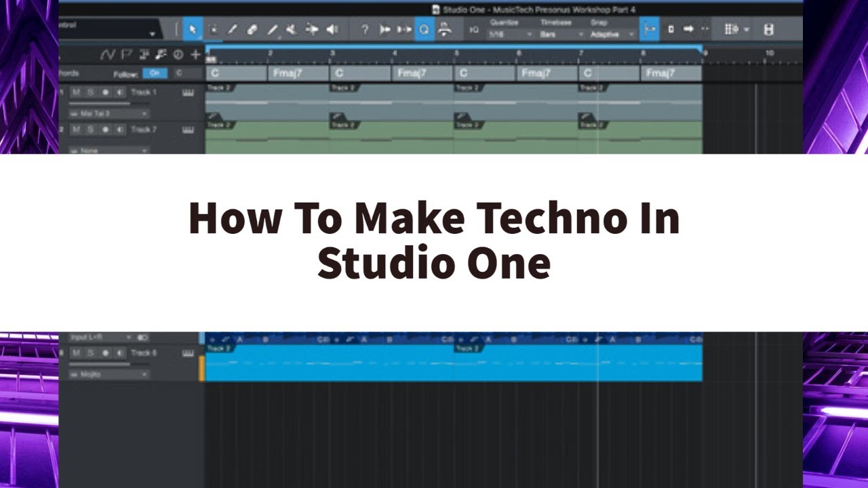The image size is (868, 488).
Task: Open Track 1 Mai Tai instrument dropdown
Action: pos(108,114)
